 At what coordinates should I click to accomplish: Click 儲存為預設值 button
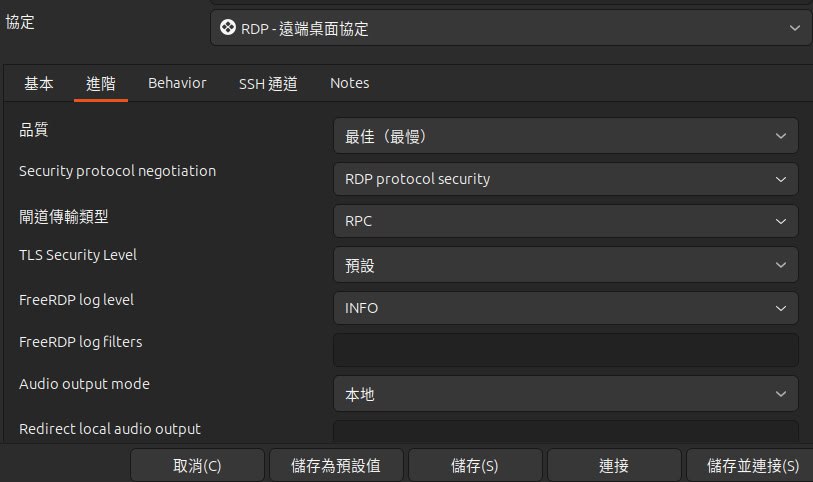click(336, 466)
